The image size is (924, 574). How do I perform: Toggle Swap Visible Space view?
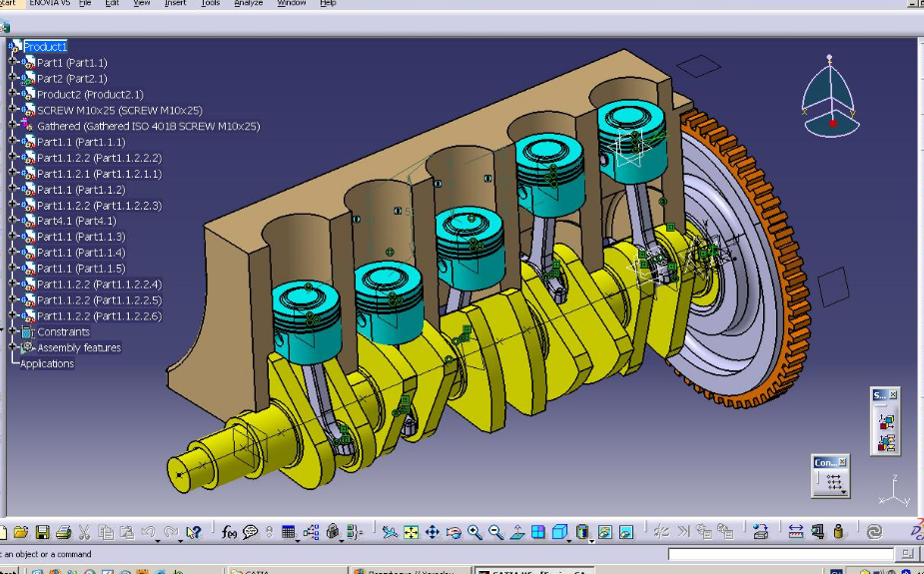tap(626, 533)
